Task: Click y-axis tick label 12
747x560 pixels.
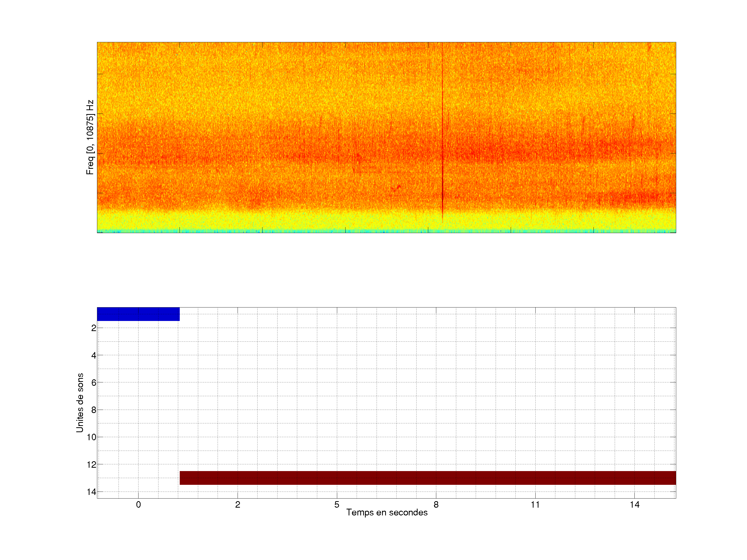Action: coord(92,465)
